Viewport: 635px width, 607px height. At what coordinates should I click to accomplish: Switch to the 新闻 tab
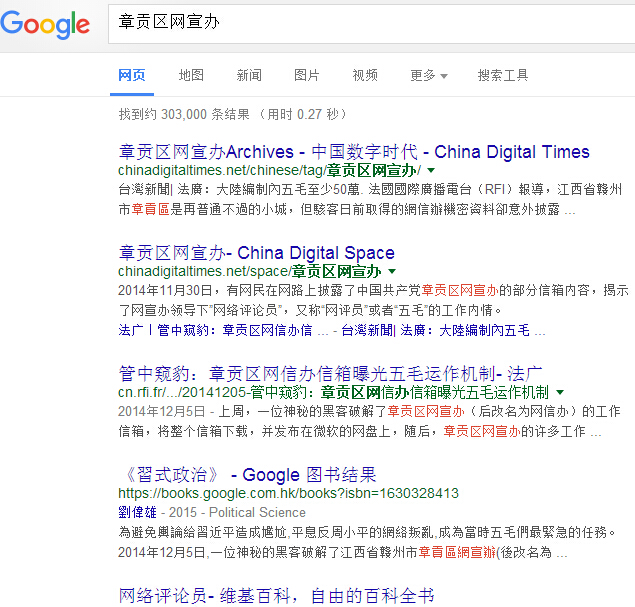pyautogui.click(x=249, y=76)
